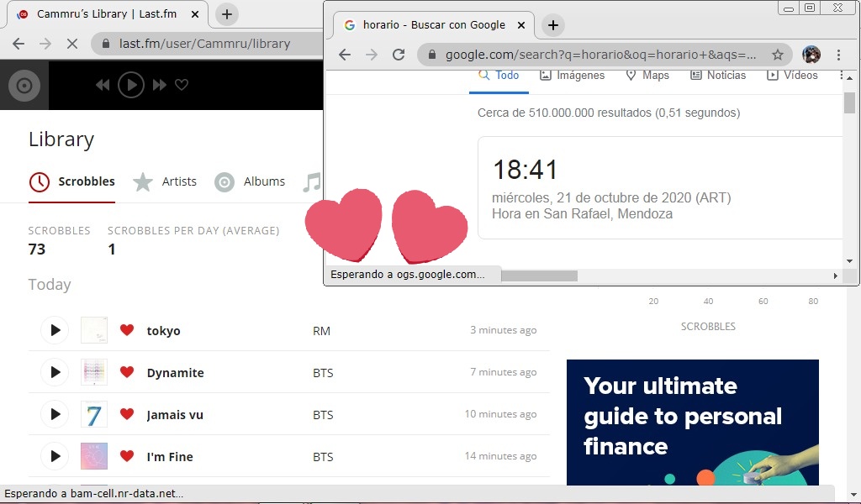Open the tokyo track link
The height and width of the screenshot is (504, 861).
coord(164,331)
